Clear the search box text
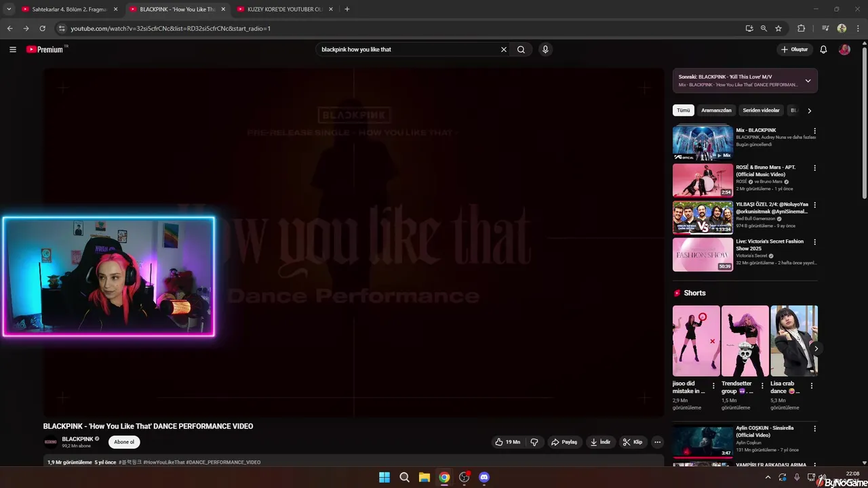 coord(503,49)
